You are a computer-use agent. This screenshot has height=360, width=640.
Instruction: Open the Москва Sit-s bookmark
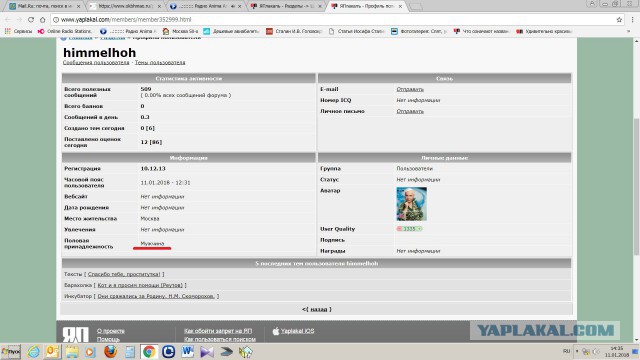[x=180, y=31]
